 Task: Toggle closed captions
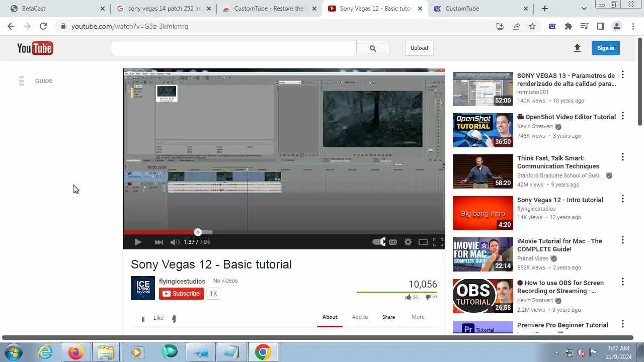(x=393, y=242)
